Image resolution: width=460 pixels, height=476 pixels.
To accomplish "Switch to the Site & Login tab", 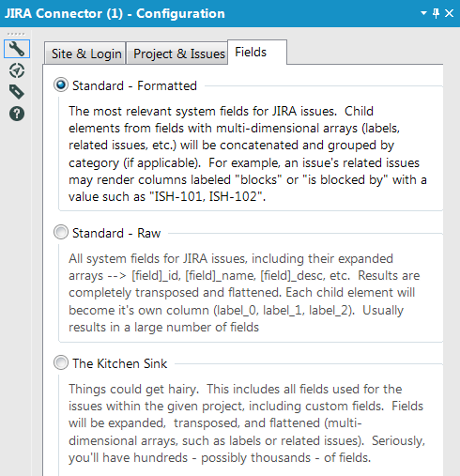I will point(85,54).
